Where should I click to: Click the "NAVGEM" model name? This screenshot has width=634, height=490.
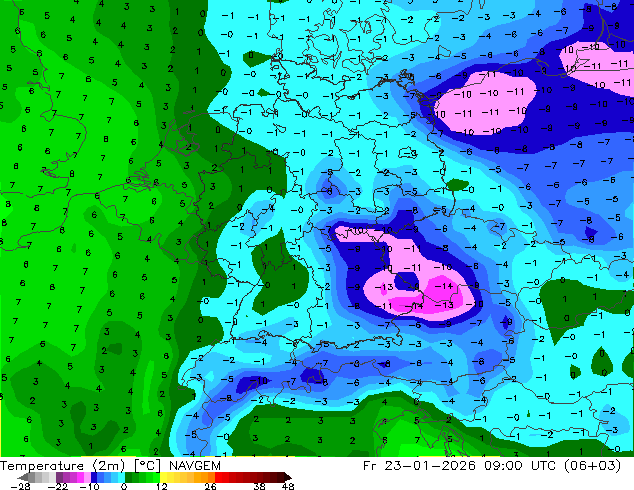pyautogui.click(x=195, y=466)
